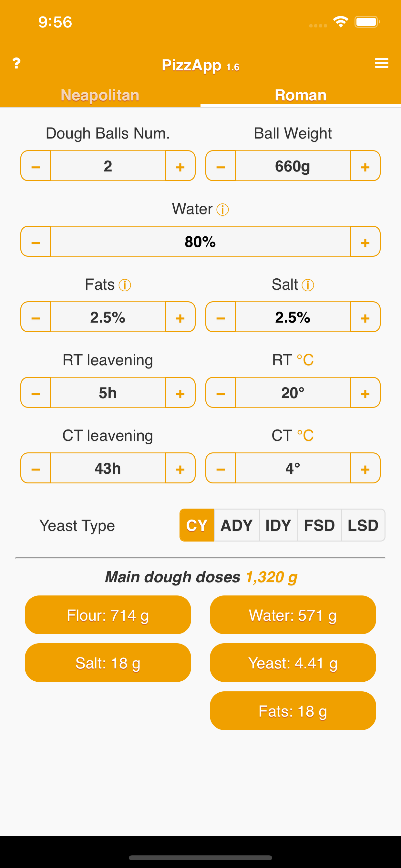Increase Water percentage with plus button
This screenshot has width=401, height=868.
[365, 241]
